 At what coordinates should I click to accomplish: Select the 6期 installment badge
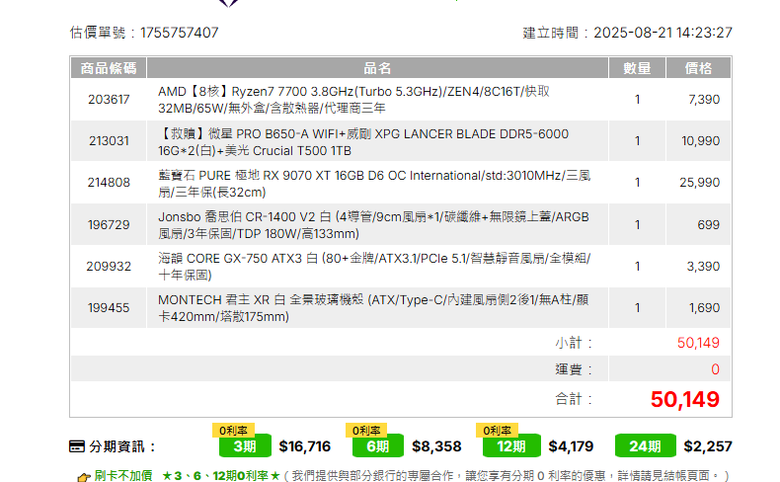(378, 446)
